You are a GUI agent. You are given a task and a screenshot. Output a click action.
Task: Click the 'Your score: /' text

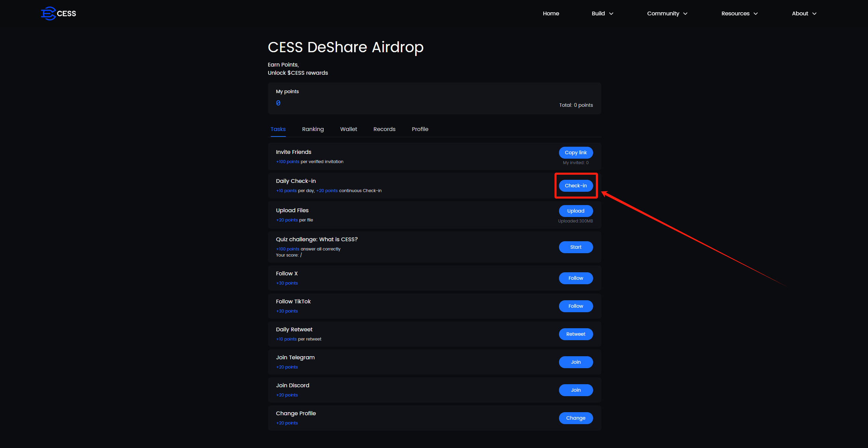[x=289, y=255]
